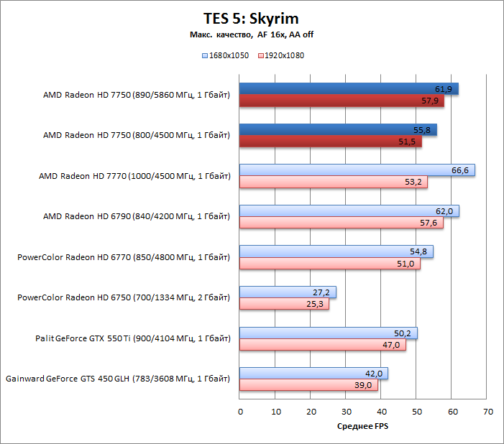
Task: Select the 1680x1050 legend label
Action: (229, 55)
